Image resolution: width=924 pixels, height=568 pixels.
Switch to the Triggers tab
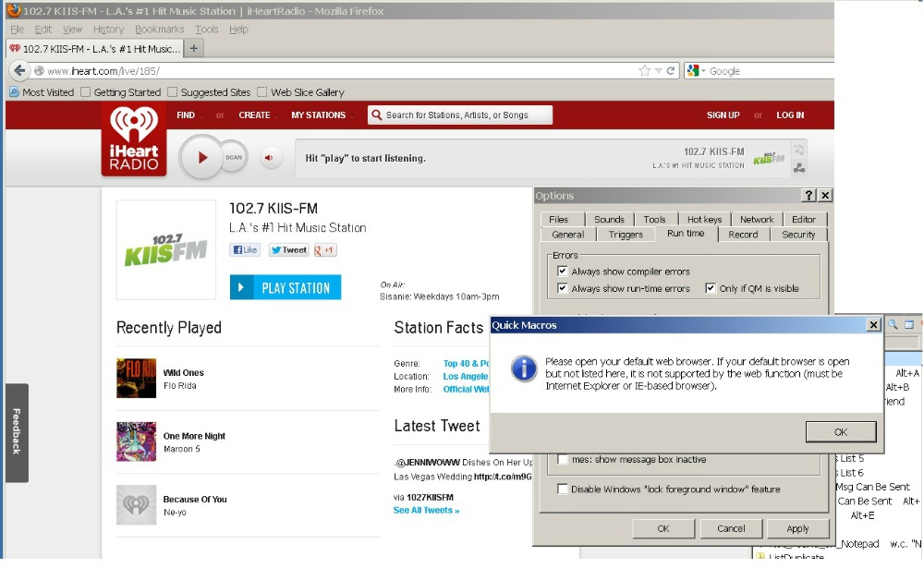626,235
